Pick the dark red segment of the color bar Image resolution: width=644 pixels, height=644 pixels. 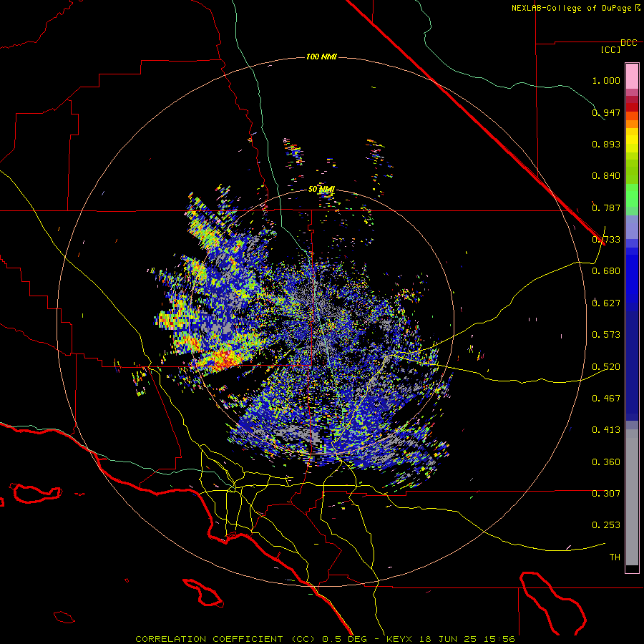tap(632, 107)
